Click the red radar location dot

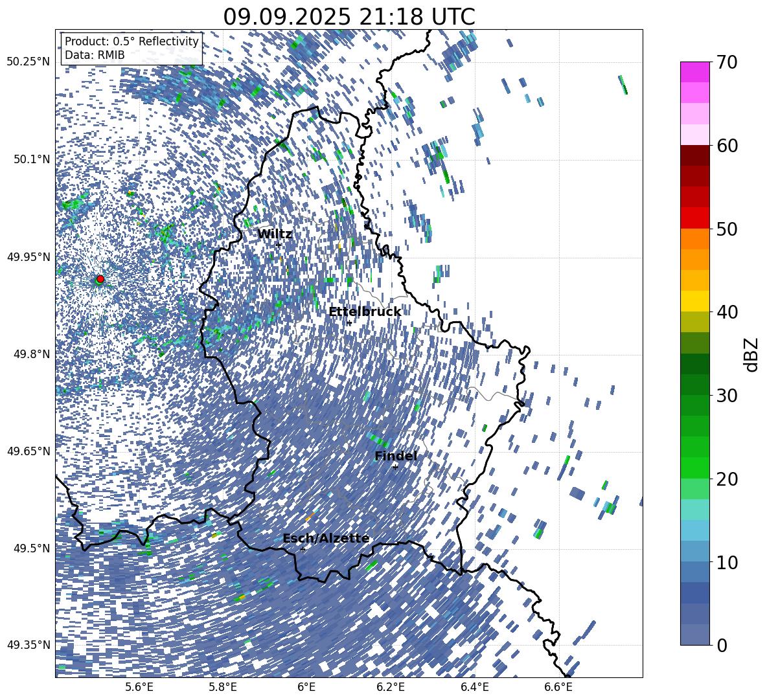(x=100, y=279)
